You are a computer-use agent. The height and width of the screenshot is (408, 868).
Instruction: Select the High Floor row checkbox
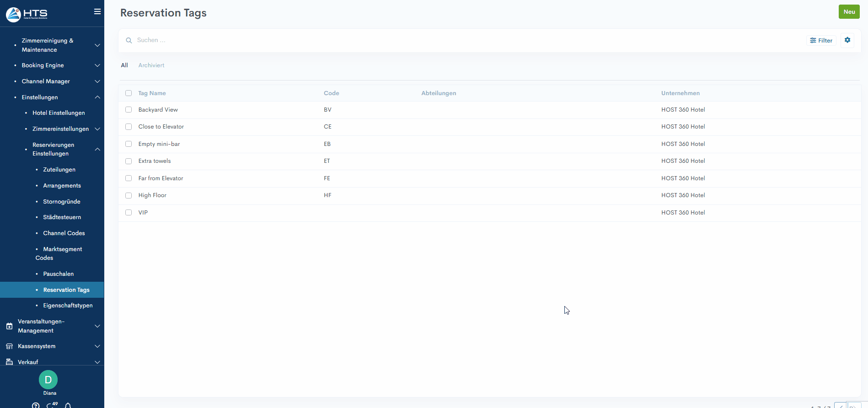point(129,195)
